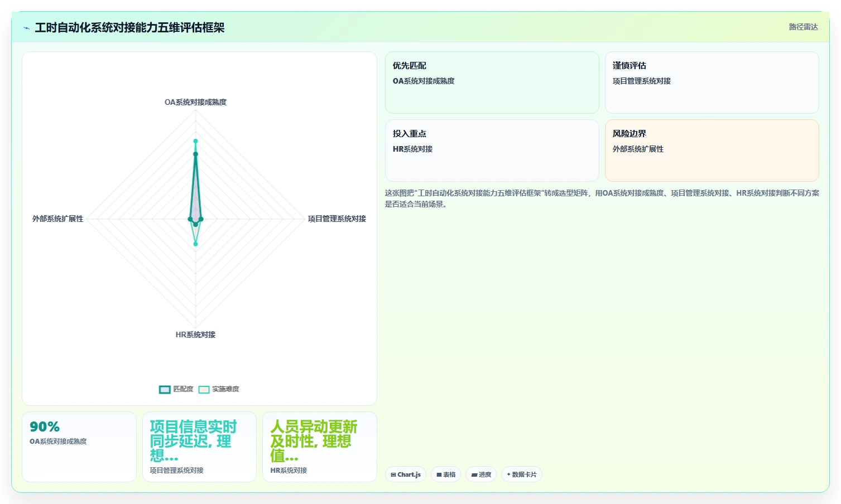This screenshot has width=841, height=504.
Task: Select the 表格 tag
Action: pos(446,474)
